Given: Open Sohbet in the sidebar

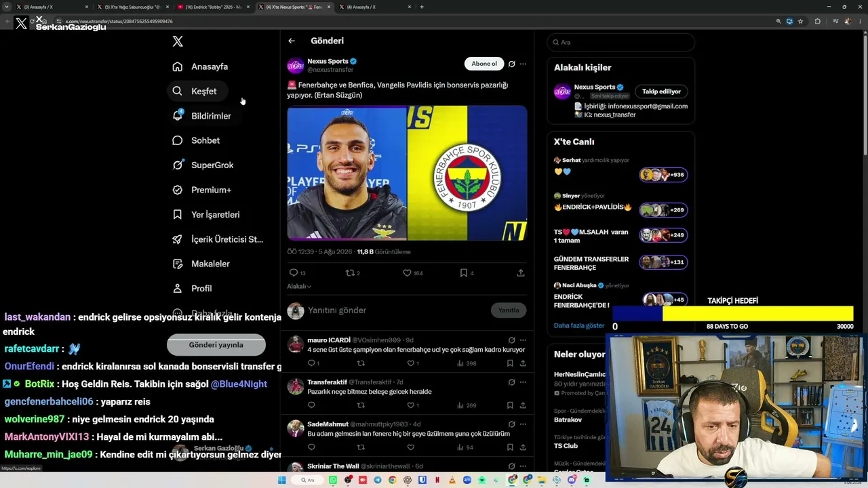Looking at the screenshot, I should (196, 140).
